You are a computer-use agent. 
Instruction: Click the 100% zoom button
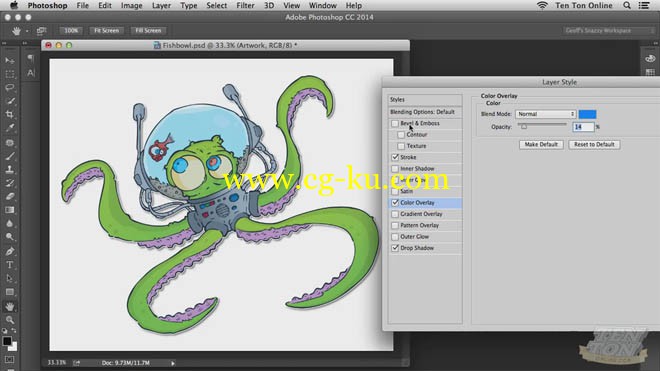point(71,31)
